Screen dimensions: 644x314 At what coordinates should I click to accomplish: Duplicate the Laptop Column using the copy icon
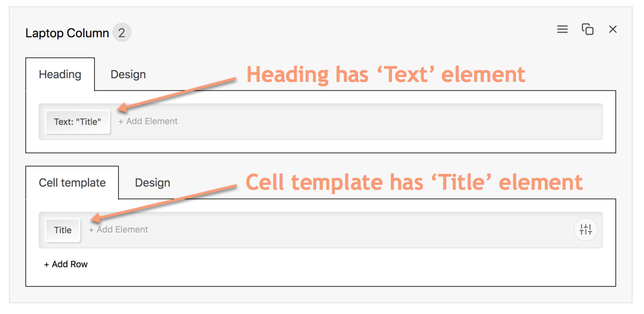[588, 30]
